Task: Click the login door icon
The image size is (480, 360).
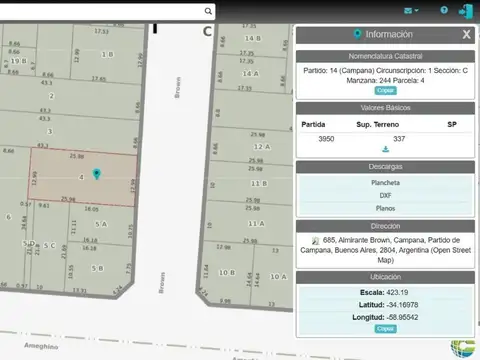Action: tap(466, 11)
